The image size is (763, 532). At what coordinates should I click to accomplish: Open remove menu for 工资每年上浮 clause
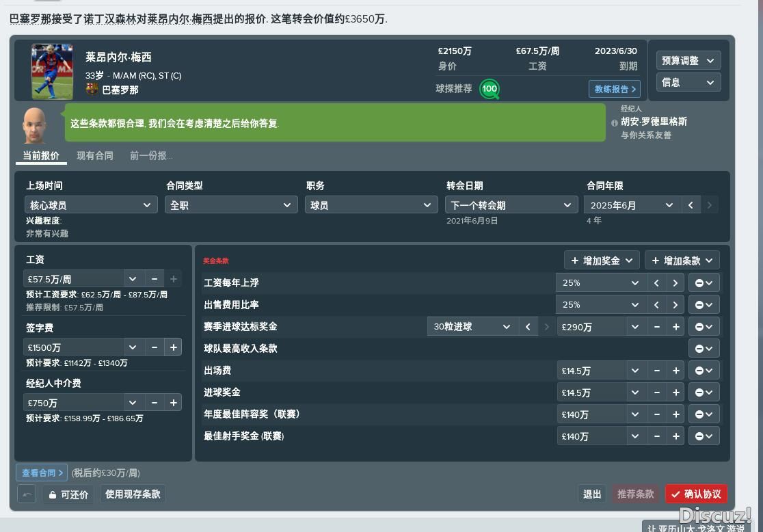704,283
